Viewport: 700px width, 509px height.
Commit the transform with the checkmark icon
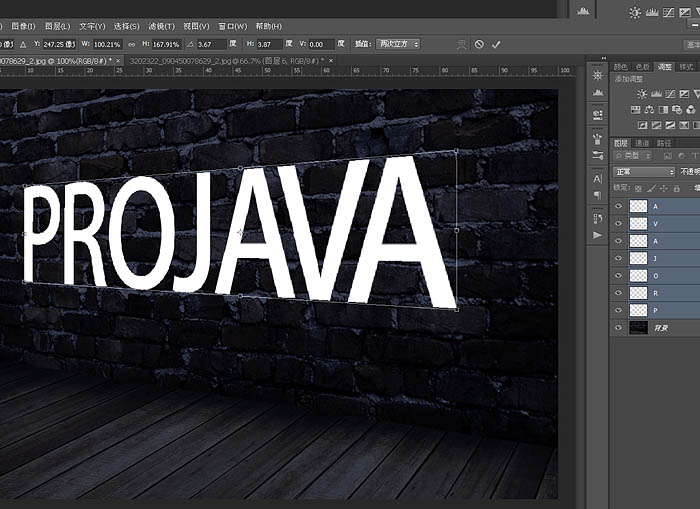(x=496, y=45)
